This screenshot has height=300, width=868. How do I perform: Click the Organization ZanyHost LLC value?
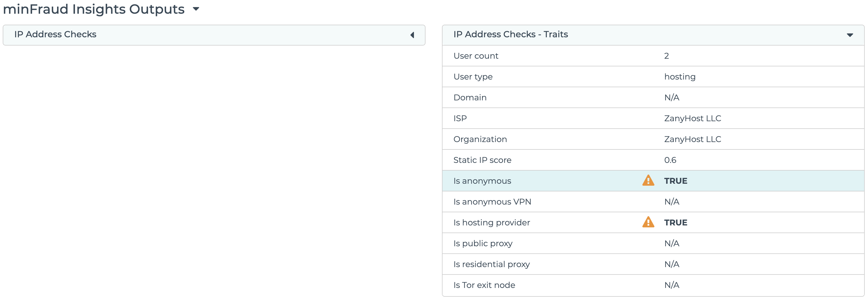point(692,139)
